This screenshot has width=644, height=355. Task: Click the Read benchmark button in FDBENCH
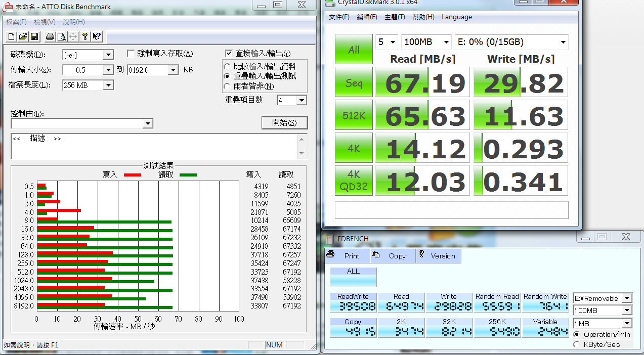click(401, 302)
